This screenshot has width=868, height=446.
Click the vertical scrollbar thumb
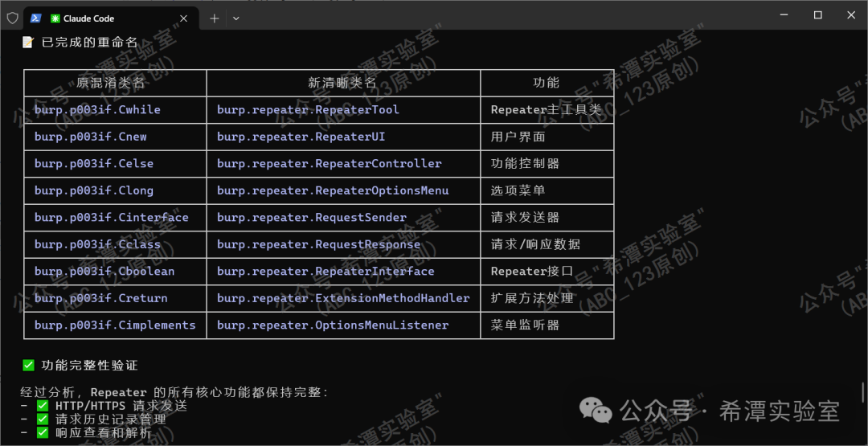pyautogui.click(x=862, y=392)
